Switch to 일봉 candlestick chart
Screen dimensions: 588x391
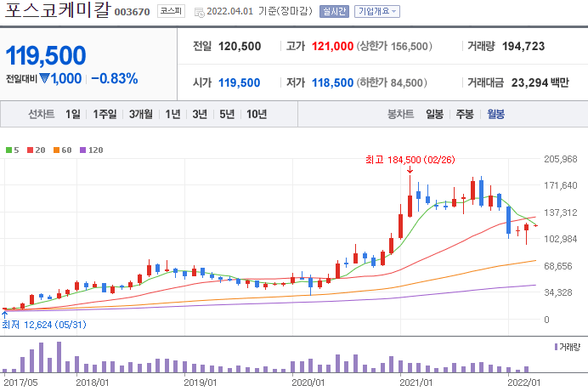[x=434, y=114]
